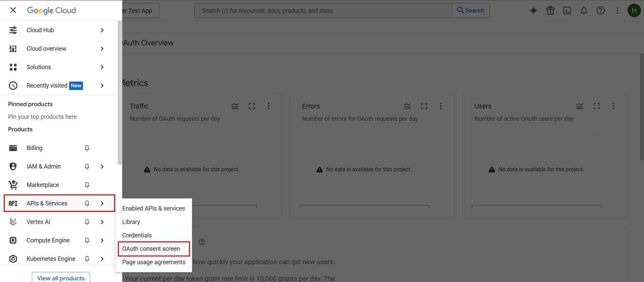Click the API icon beside APIs & Services
This screenshot has height=282, width=644.
pyautogui.click(x=13, y=203)
